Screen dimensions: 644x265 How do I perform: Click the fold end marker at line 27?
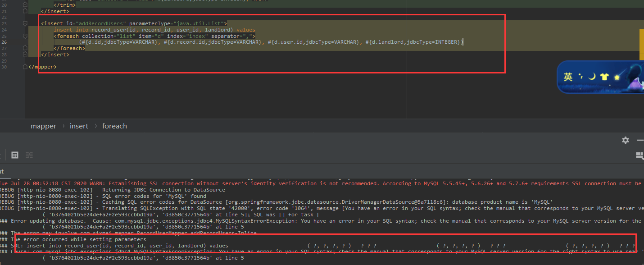(x=25, y=48)
